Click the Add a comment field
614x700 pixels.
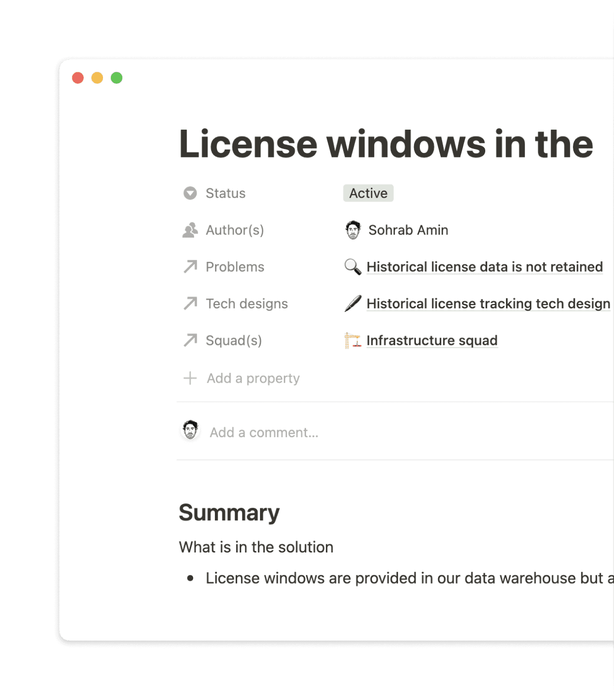[395, 432]
